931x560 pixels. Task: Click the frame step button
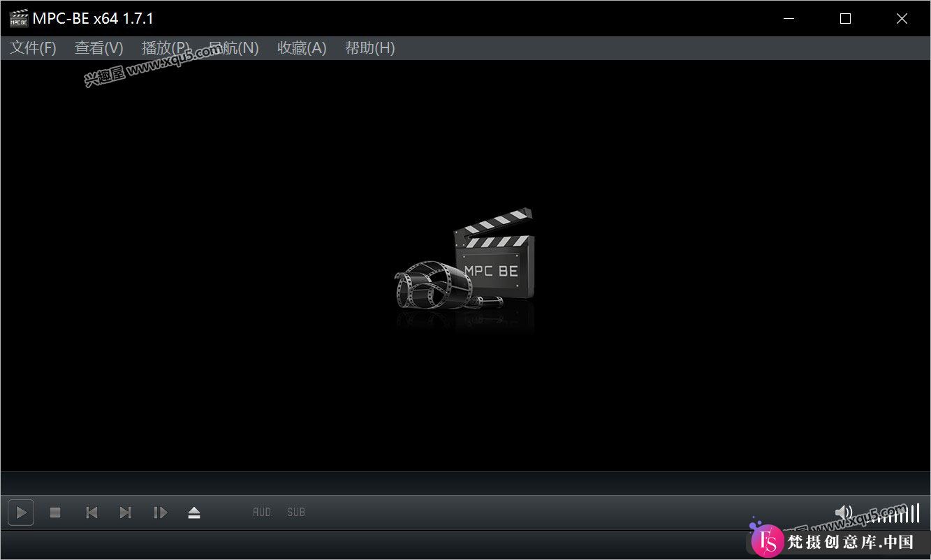click(x=161, y=513)
